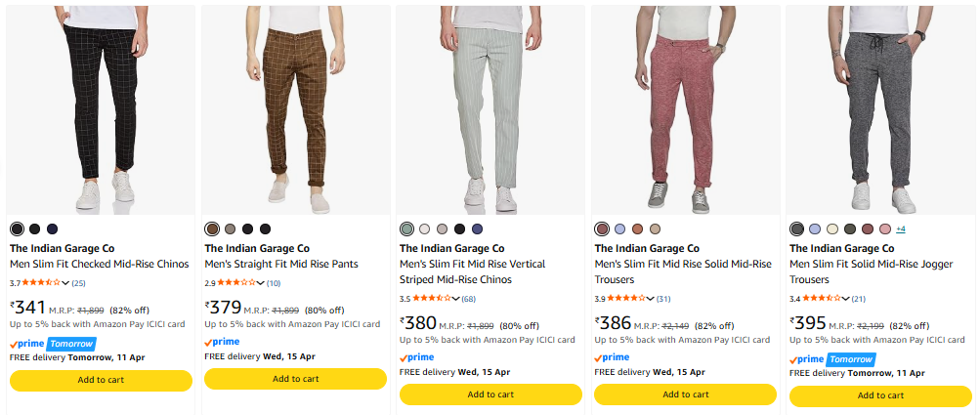Expand rating chevron next to the 3.7 rating

click(x=65, y=283)
